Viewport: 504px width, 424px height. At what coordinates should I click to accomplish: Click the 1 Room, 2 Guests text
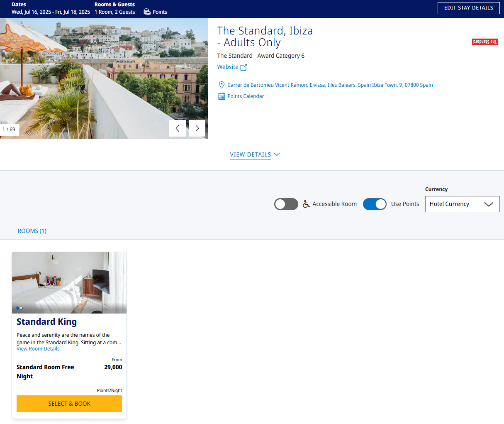[115, 12]
